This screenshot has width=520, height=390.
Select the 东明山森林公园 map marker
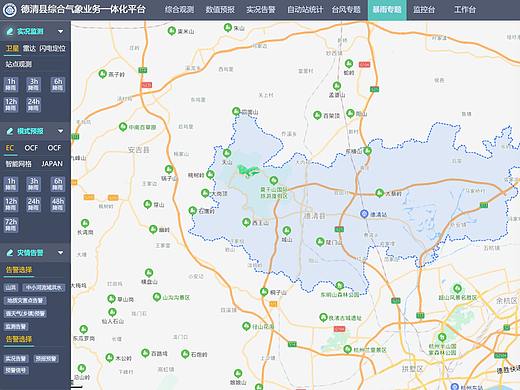click(x=339, y=285)
